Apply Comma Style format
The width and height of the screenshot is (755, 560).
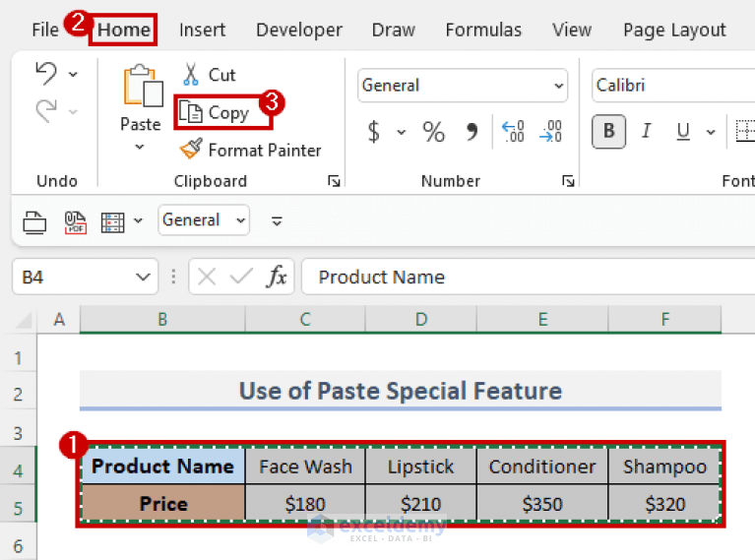point(472,131)
